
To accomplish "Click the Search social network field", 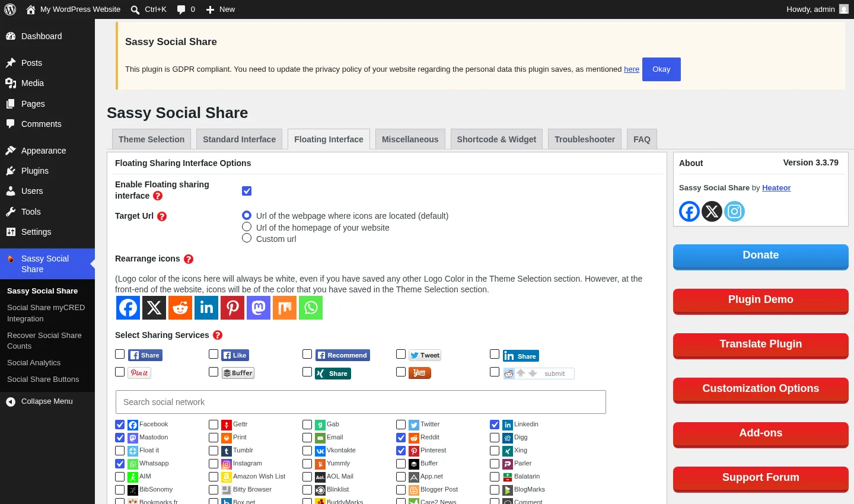I will [361, 402].
